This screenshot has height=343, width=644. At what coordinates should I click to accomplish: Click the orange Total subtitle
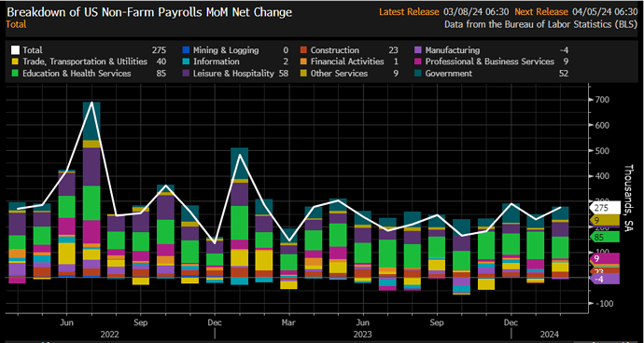(x=16, y=24)
